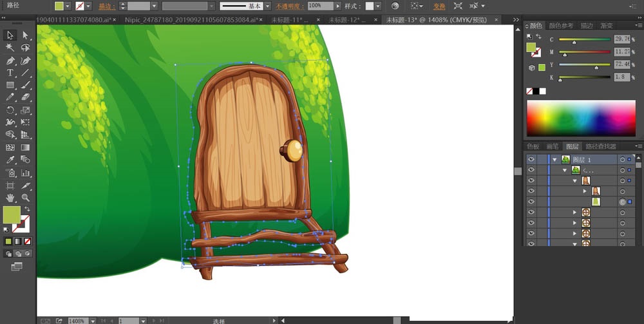Switch to the 渐变 panel tab
Viewport: 644px width, 324px height.
607,26
